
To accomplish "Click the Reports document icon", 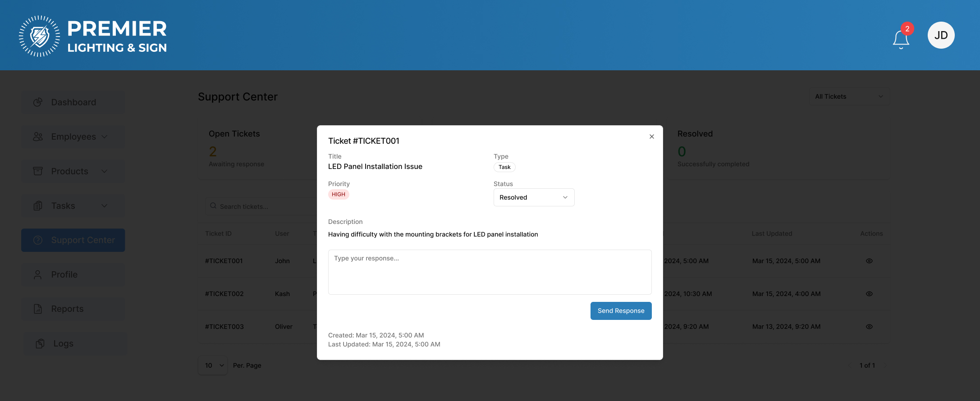I will [38, 309].
